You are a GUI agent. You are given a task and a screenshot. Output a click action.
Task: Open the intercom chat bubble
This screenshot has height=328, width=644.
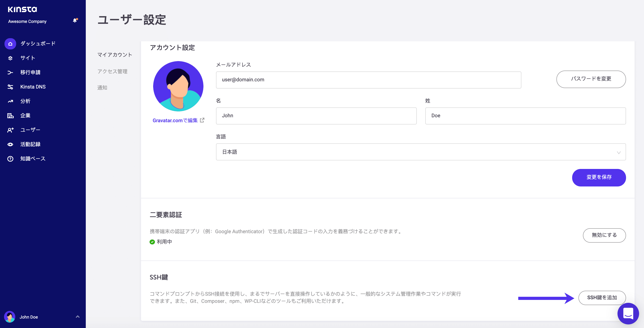(x=628, y=313)
